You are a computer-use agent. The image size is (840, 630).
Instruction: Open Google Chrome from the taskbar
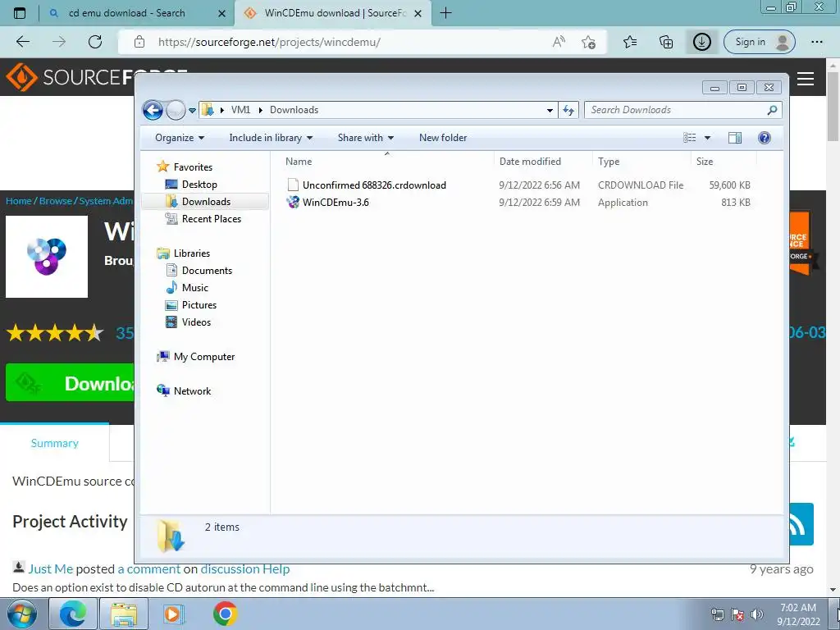[225, 614]
